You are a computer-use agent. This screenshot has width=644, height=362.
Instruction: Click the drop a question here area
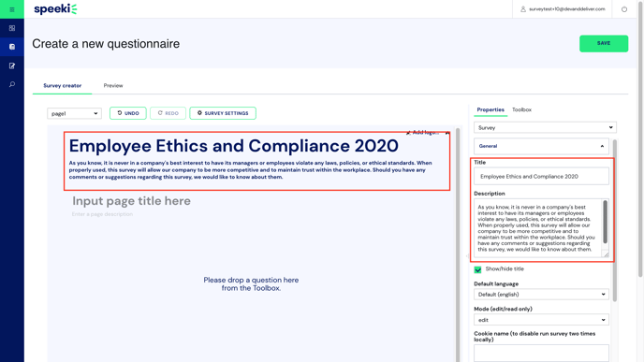click(251, 284)
